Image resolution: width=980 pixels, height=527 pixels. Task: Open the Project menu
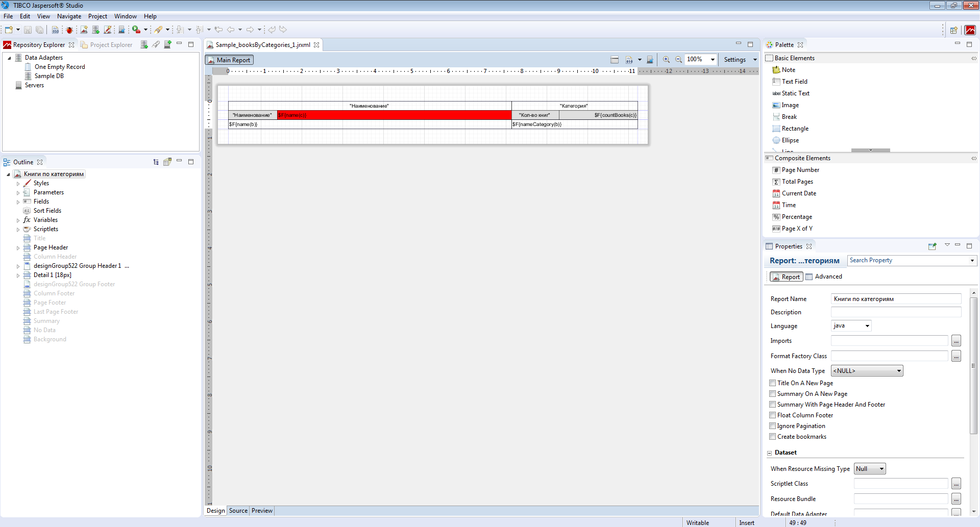(97, 16)
